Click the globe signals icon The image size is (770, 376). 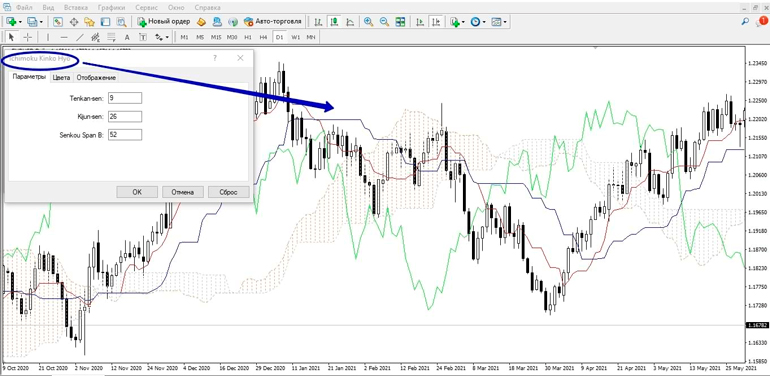[233, 22]
